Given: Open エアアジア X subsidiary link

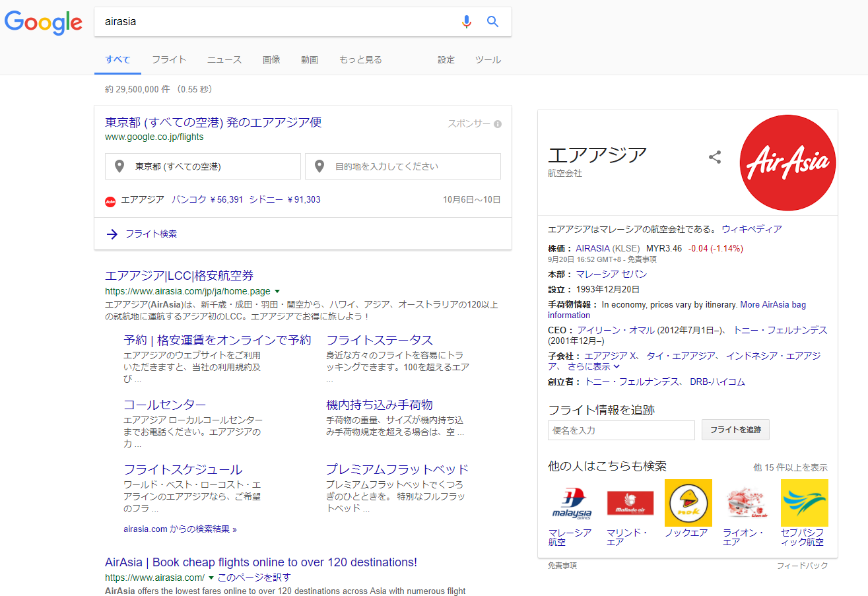Looking at the screenshot, I should click(x=611, y=356).
